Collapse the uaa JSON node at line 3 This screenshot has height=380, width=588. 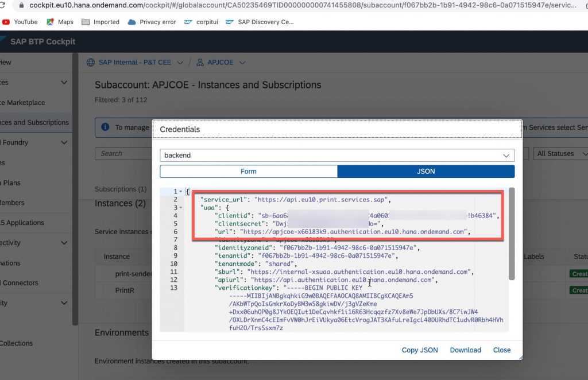[x=181, y=208]
